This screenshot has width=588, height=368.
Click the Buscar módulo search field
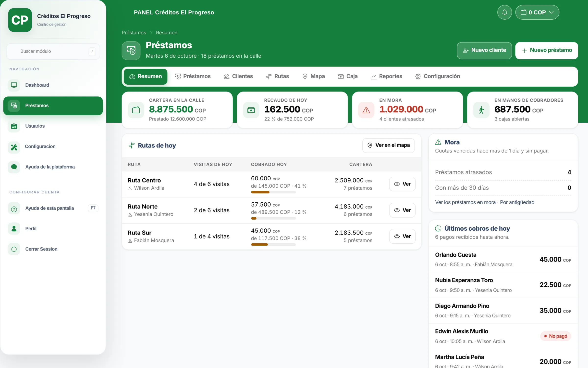pyautogui.click(x=53, y=51)
